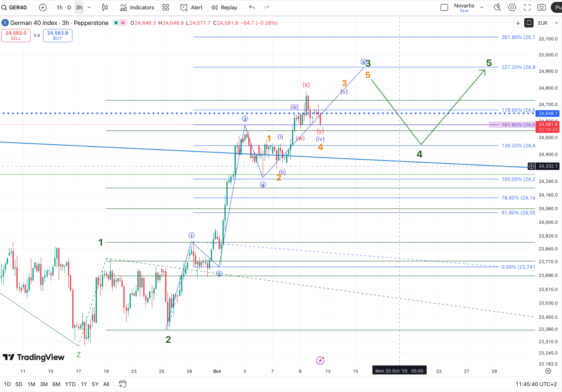Open chart settings hexagon icon
This screenshot has width=562, height=392.
pyautogui.click(x=512, y=7)
